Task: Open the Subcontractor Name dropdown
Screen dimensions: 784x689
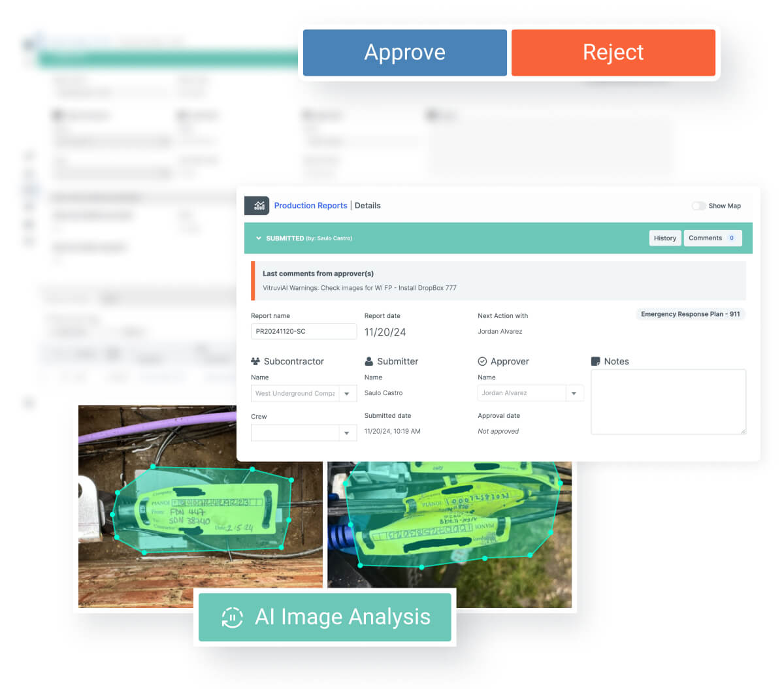Action: tap(347, 393)
